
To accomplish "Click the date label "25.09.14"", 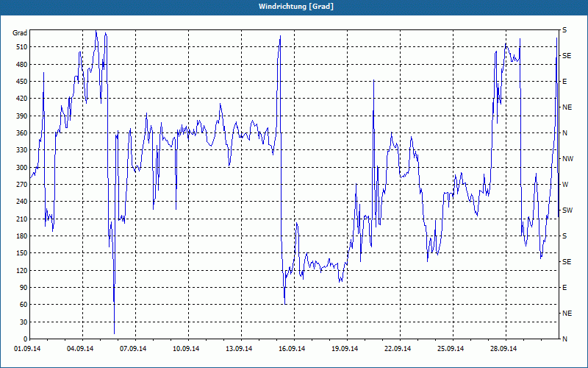I will coord(451,349).
